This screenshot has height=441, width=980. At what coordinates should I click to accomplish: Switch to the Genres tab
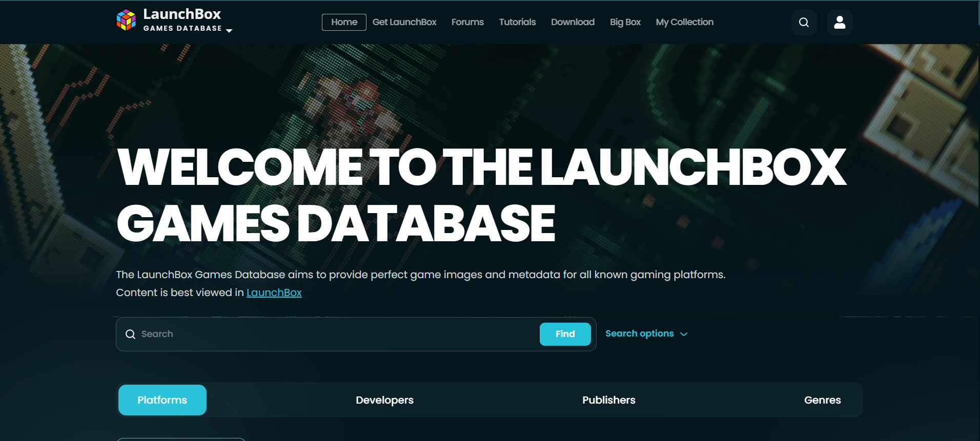click(x=823, y=400)
